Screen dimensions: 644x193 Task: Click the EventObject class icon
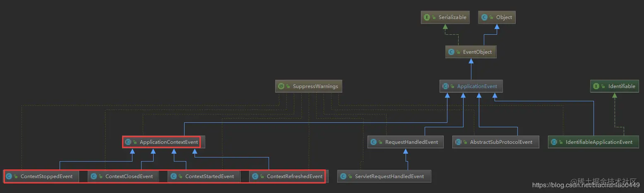point(452,52)
